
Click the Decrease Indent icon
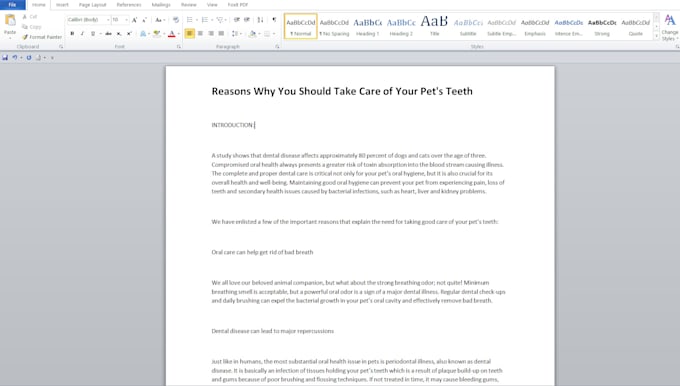point(237,20)
